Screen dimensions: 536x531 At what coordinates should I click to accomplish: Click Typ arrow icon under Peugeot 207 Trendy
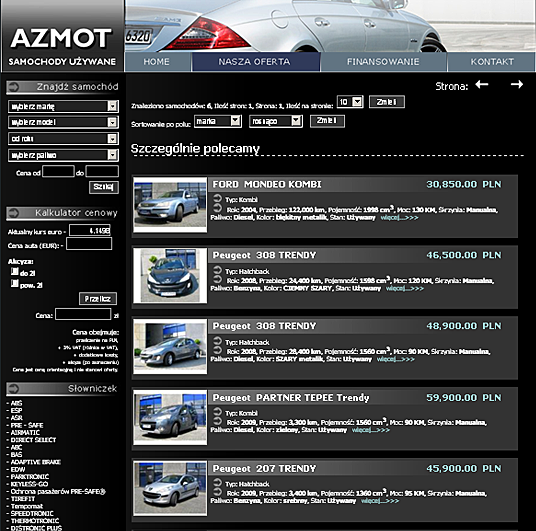pyautogui.click(x=217, y=483)
